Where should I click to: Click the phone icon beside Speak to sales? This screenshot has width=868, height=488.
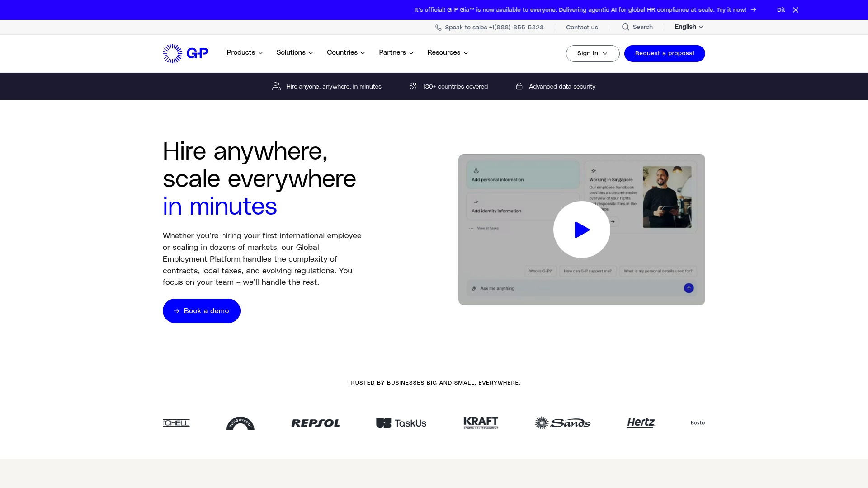pos(439,28)
